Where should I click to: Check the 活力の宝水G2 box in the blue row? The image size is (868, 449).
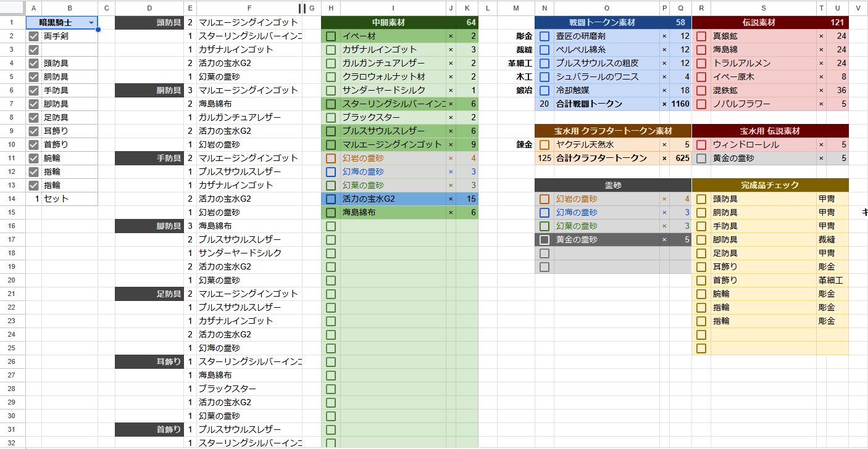(x=331, y=199)
